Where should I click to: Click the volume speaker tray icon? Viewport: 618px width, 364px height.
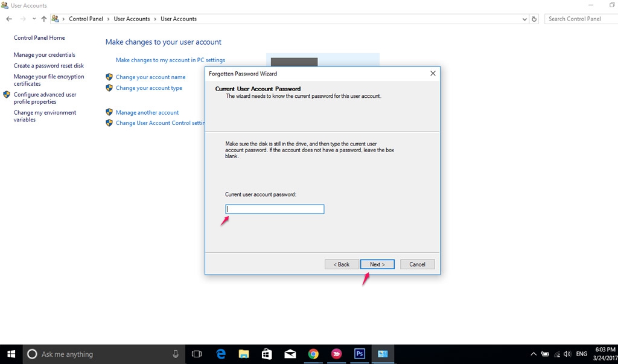pos(567,354)
